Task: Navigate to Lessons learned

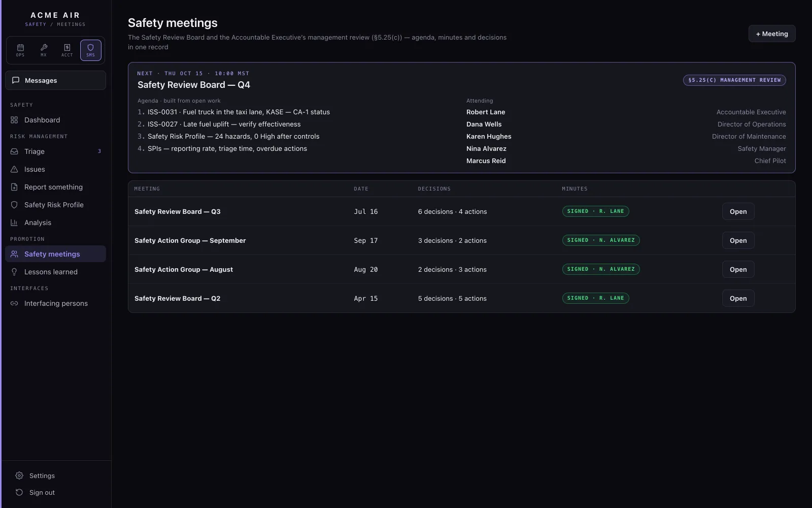Action: coord(55,272)
